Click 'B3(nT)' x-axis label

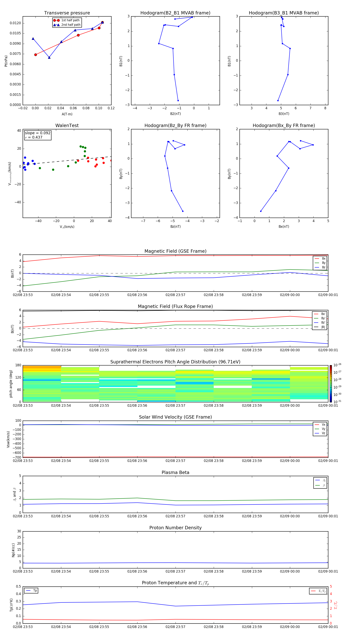pyautogui.click(x=284, y=114)
